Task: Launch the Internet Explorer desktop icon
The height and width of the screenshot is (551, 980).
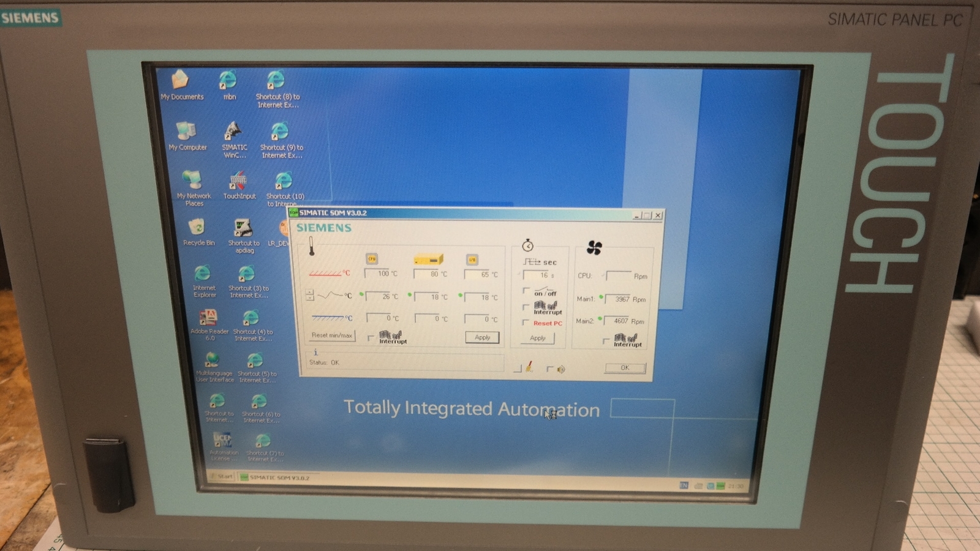Action: 204,282
